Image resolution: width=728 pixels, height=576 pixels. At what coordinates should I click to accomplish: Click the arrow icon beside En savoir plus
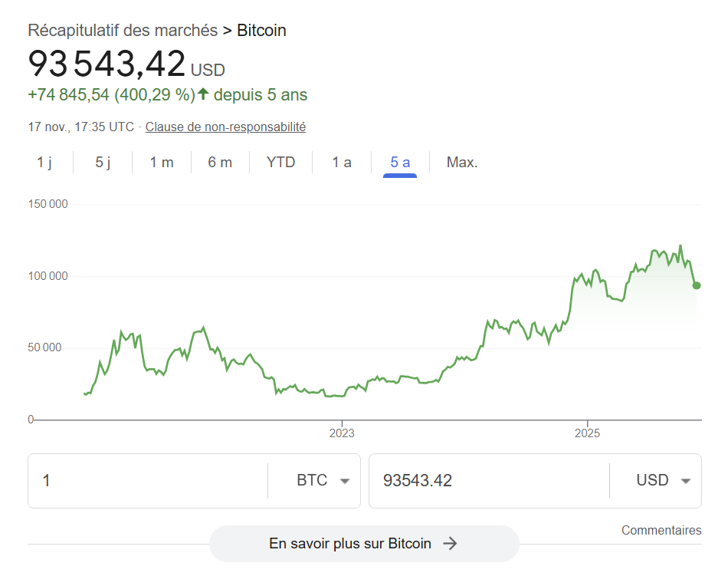[x=451, y=544]
